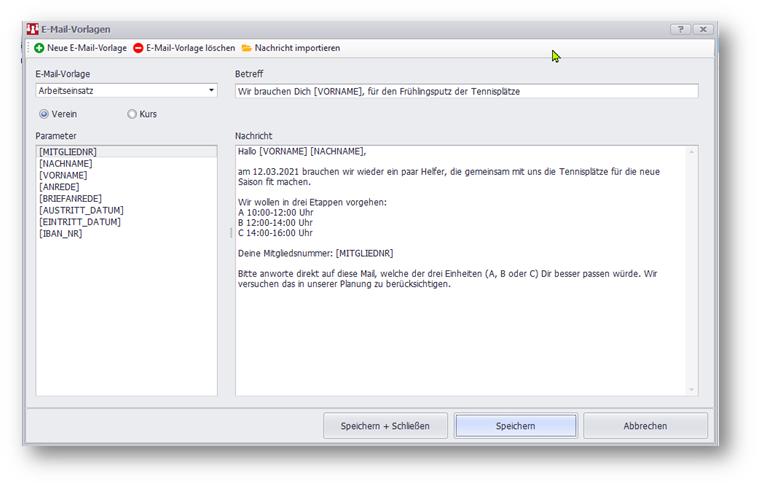761x488 pixels.
Task: Click into the Betreff subject field
Action: coord(466,91)
